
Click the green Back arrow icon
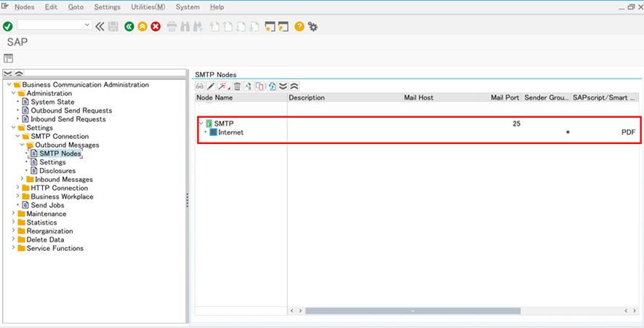pyautogui.click(x=129, y=26)
